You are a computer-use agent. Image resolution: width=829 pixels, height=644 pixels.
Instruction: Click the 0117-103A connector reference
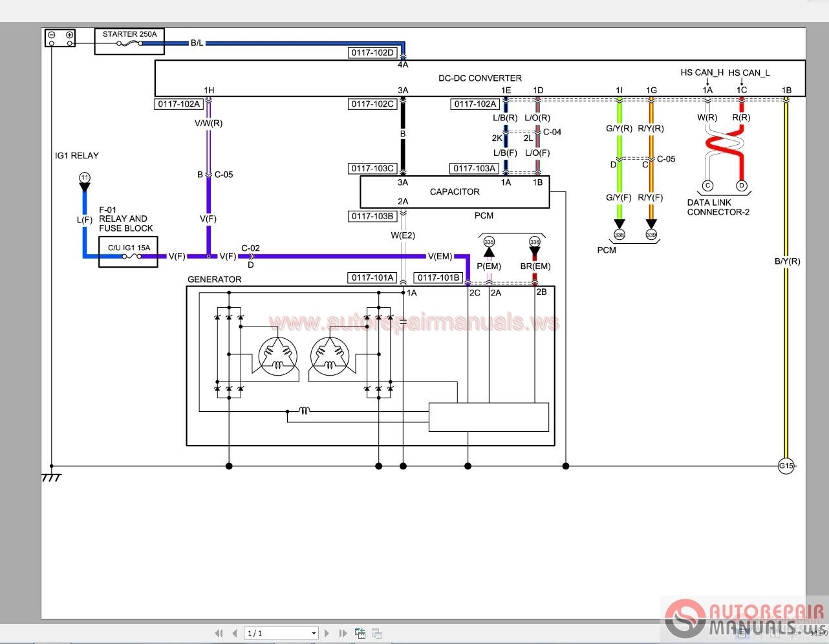click(475, 168)
